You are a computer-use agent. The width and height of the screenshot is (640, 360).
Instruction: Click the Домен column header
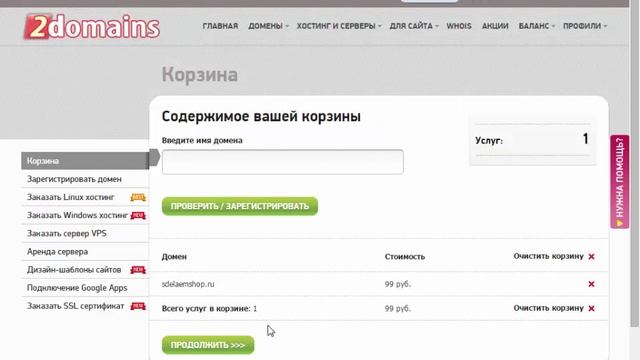point(174,257)
